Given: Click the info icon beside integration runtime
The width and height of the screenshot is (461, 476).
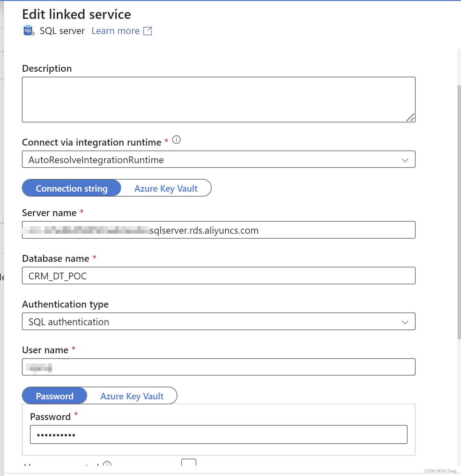Looking at the screenshot, I should coord(176,140).
